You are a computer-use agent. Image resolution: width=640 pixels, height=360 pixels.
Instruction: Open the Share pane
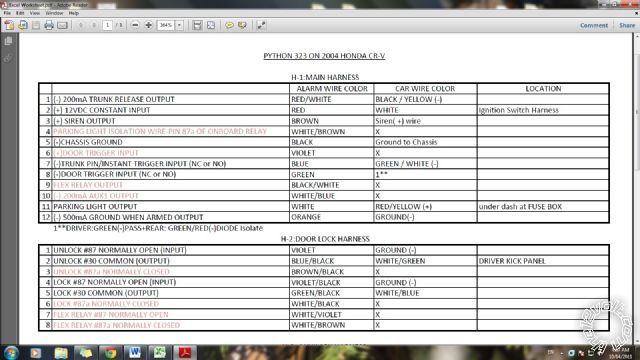[x=627, y=25]
